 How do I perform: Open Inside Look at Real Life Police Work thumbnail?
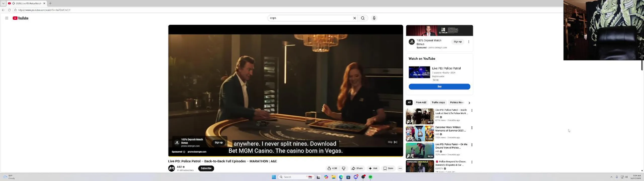point(420,116)
